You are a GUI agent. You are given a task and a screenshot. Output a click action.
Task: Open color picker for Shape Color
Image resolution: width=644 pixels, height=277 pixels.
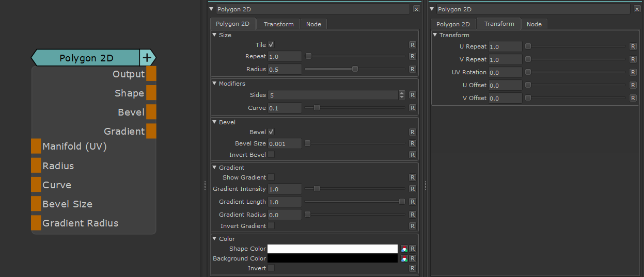(x=404, y=249)
